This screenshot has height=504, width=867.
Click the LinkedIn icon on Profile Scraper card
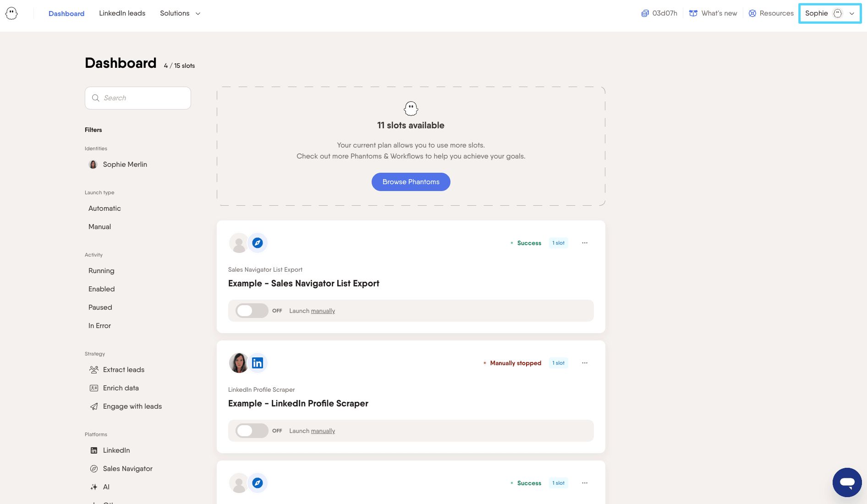(258, 363)
